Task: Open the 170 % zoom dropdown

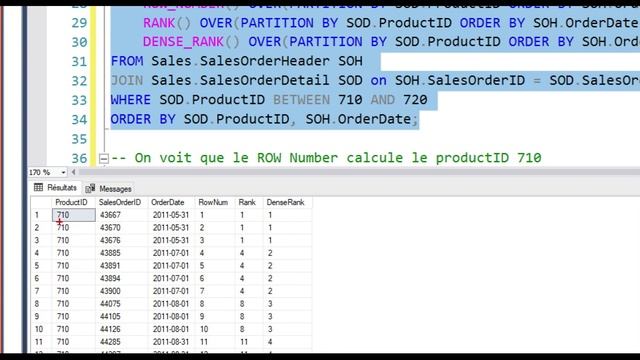Action: tap(63, 173)
